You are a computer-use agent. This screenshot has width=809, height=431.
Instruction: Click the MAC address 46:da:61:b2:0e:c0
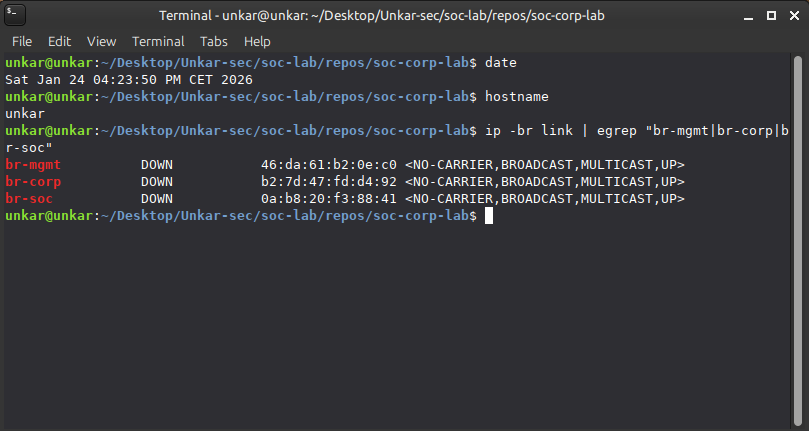[x=329, y=164]
